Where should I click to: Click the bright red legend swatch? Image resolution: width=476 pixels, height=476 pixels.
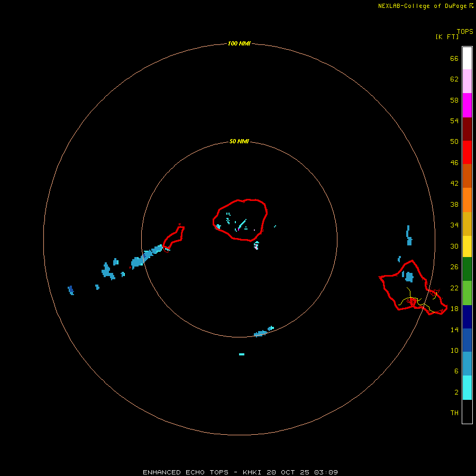467,152
